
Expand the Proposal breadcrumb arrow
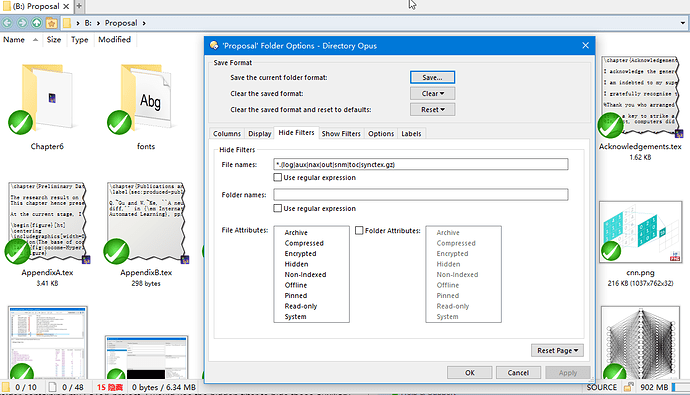coord(144,23)
